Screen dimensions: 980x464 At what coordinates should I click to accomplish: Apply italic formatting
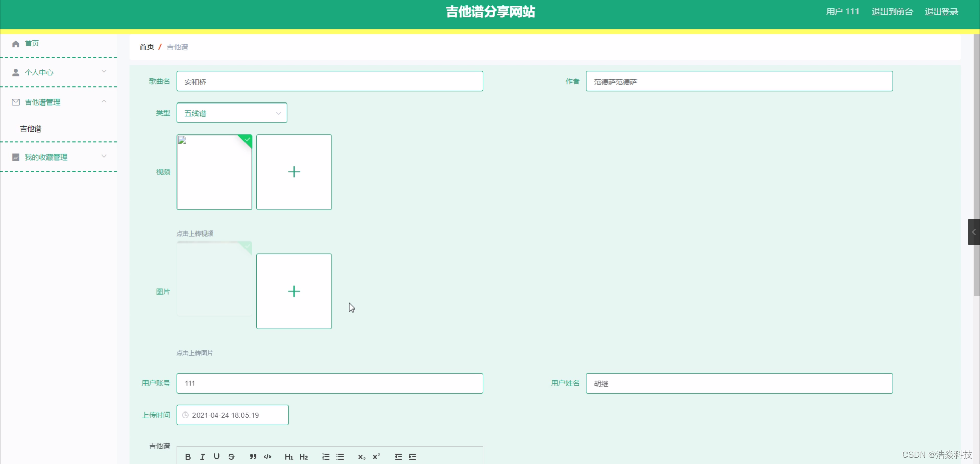[202, 457]
